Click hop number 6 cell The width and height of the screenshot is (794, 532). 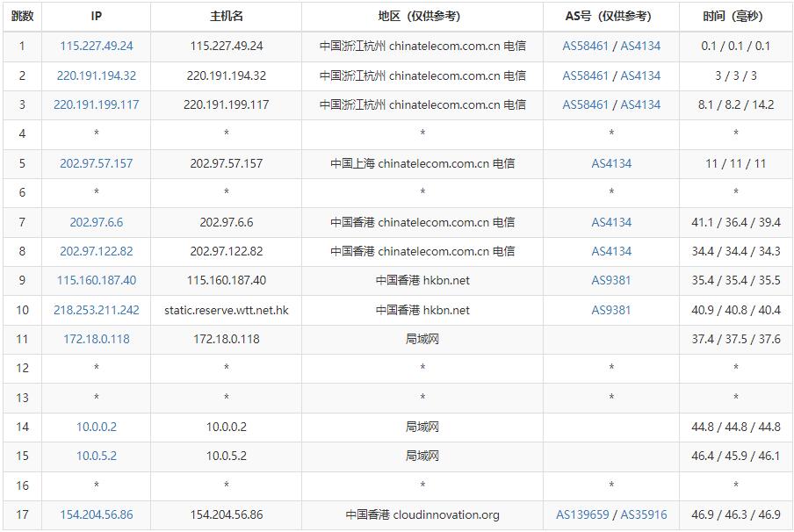[x=22, y=193]
